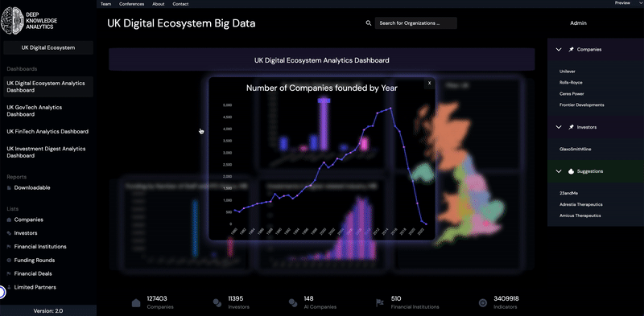Open the Companies list
The height and width of the screenshot is (316, 644).
click(29, 220)
